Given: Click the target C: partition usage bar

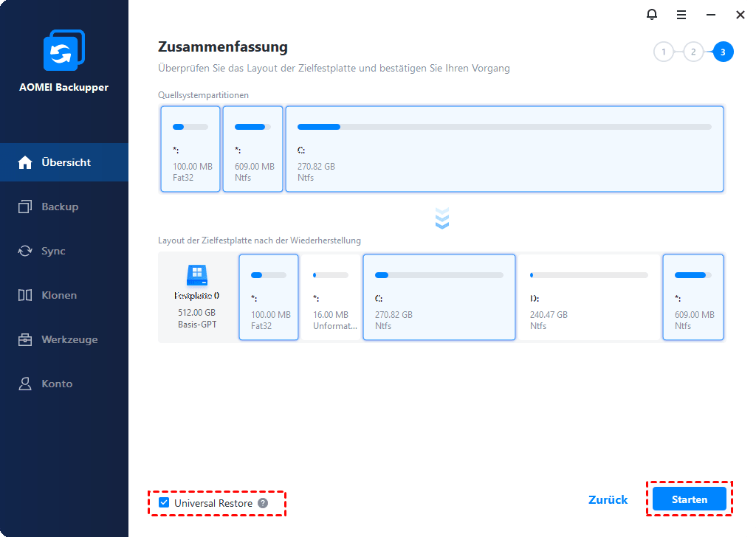Looking at the screenshot, I should [x=439, y=275].
